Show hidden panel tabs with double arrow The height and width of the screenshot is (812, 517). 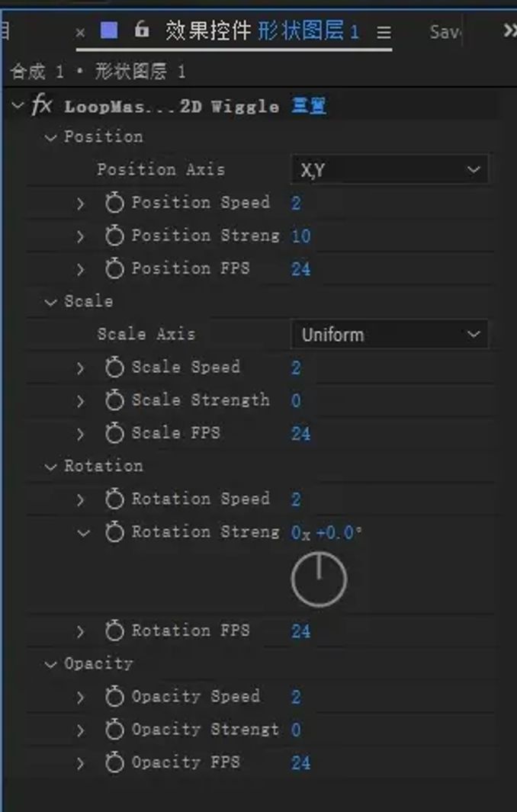[x=509, y=30]
